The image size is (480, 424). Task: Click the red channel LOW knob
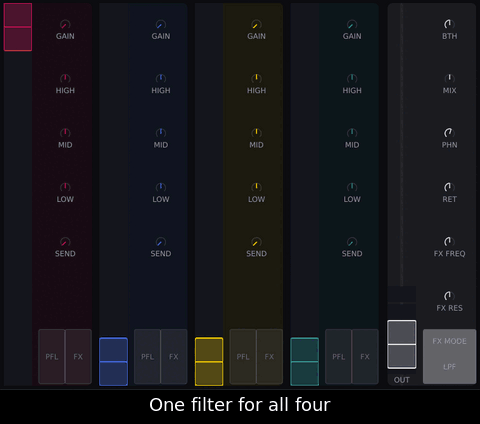pyautogui.click(x=65, y=187)
